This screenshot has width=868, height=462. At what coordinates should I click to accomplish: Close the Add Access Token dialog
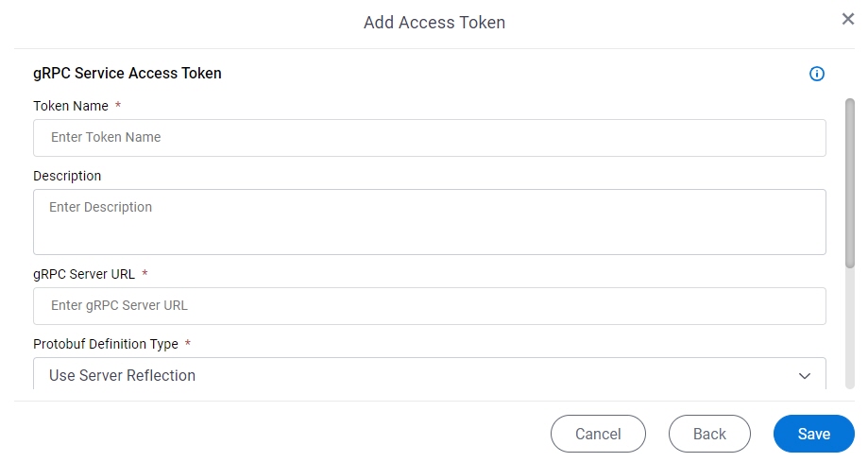(847, 19)
